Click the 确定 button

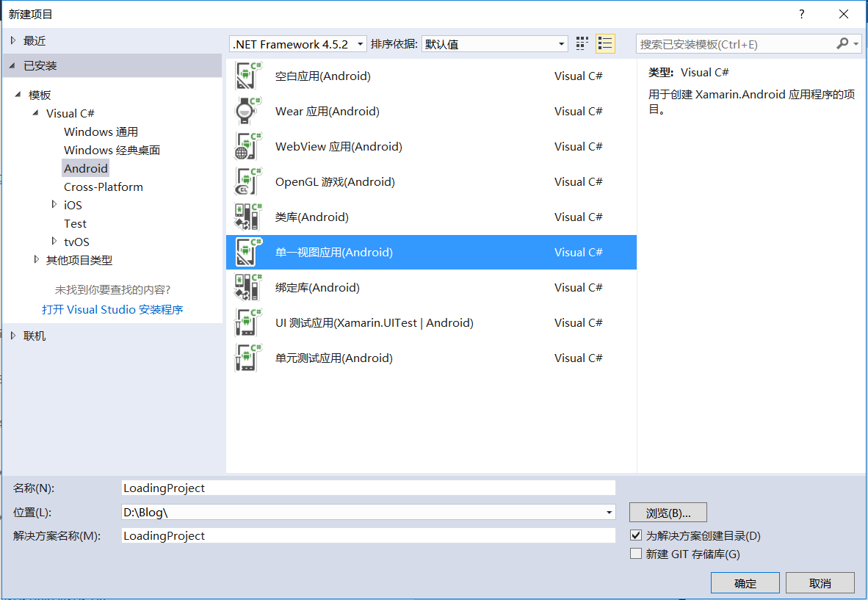(745, 583)
